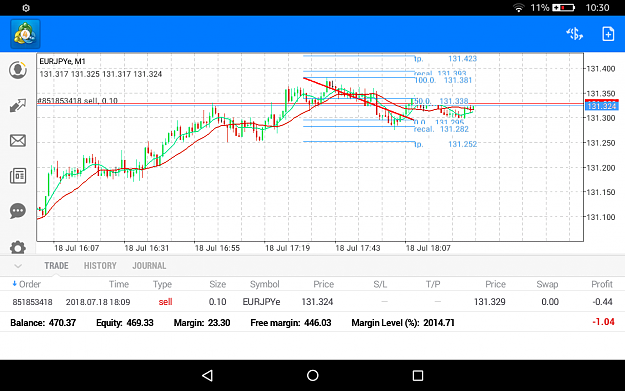The height and width of the screenshot is (391, 625).
Task: Click the #851853418 sell 0.10 chart label
Action: (77, 100)
